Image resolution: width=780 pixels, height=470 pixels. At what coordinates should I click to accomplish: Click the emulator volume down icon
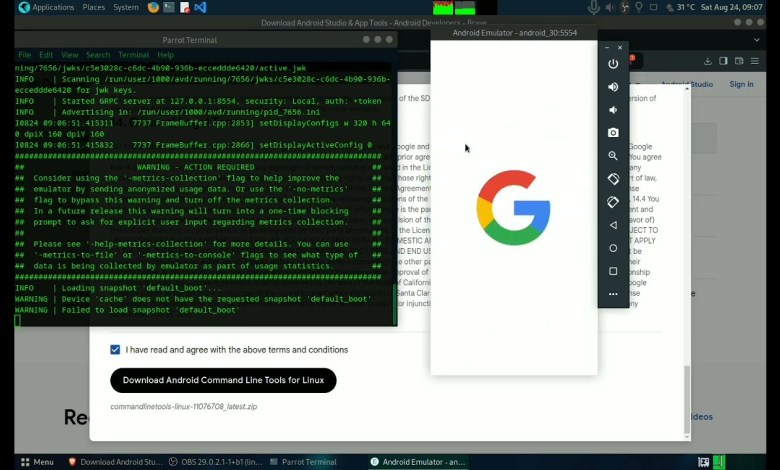(x=613, y=110)
